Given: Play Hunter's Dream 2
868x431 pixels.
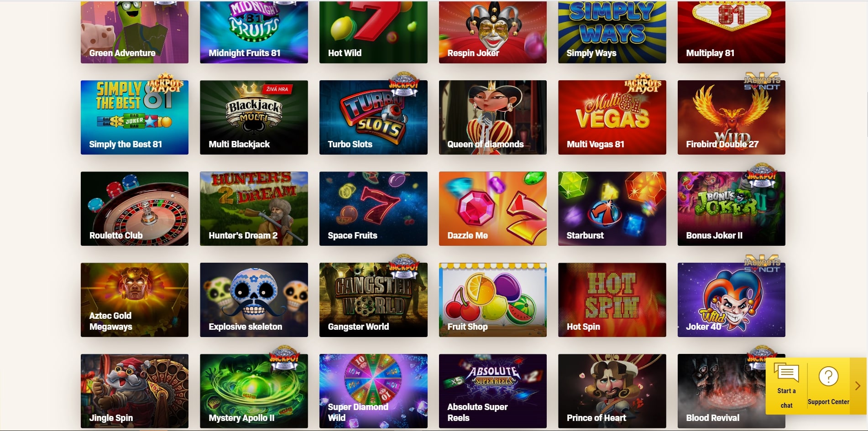Looking at the screenshot, I should (254, 208).
